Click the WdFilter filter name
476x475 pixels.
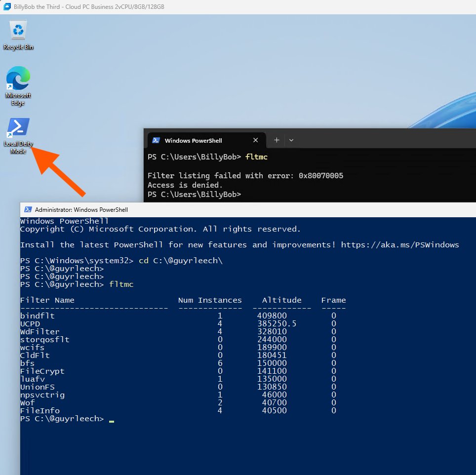pos(40,331)
